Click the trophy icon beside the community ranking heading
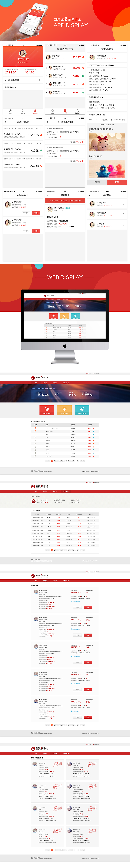This screenshot has width=130, height=868. [x=32, y=421]
